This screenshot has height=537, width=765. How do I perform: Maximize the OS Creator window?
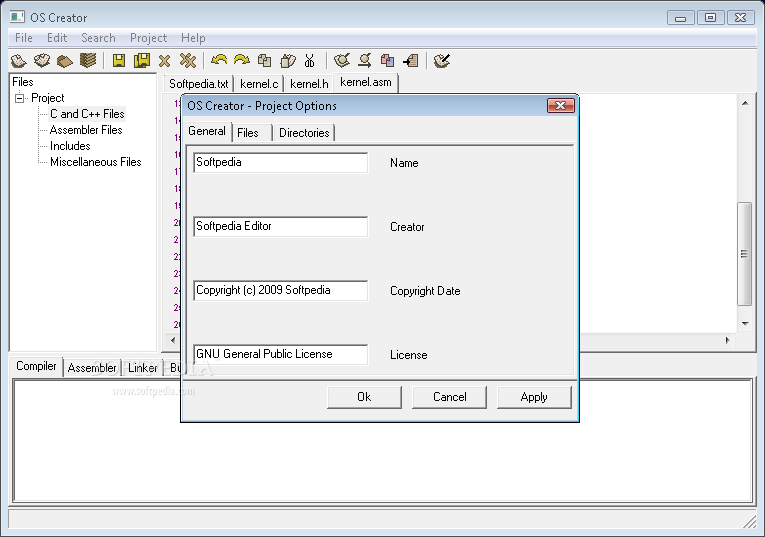[710, 18]
